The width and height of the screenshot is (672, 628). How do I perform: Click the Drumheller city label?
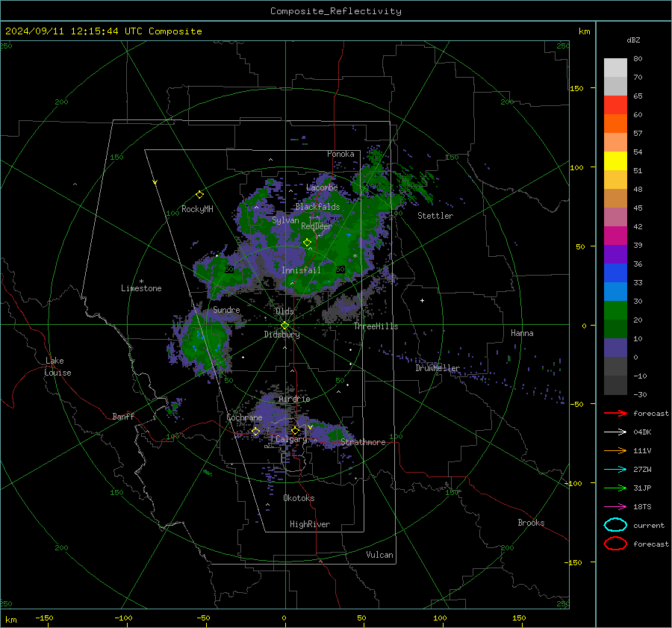pyautogui.click(x=438, y=368)
